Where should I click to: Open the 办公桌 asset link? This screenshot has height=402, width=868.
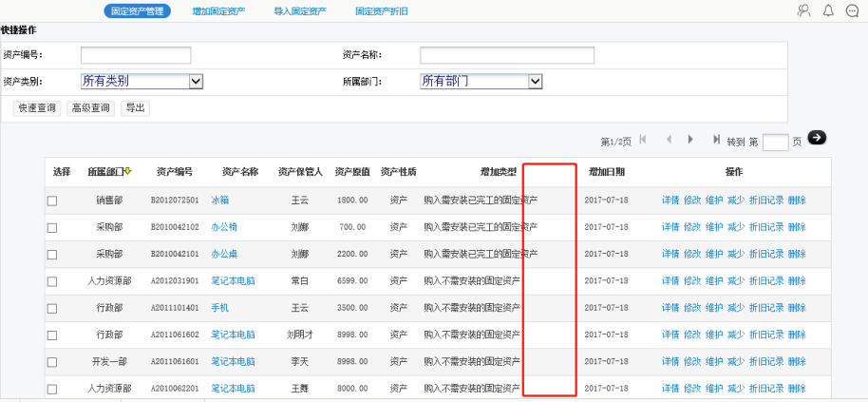click(x=224, y=254)
